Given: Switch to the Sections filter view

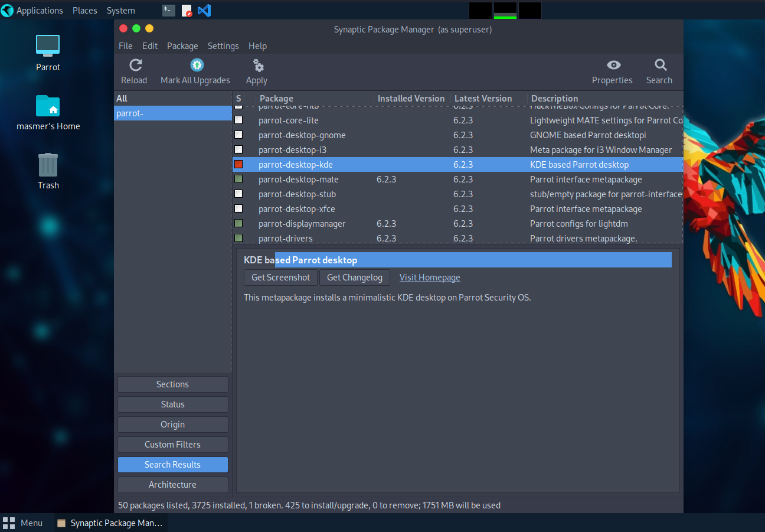Looking at the screenshot, I should click(172, 384).
